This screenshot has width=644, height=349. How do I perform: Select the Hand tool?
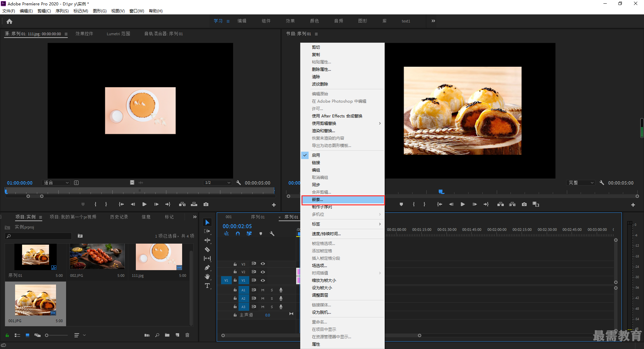tap(207, 277)
